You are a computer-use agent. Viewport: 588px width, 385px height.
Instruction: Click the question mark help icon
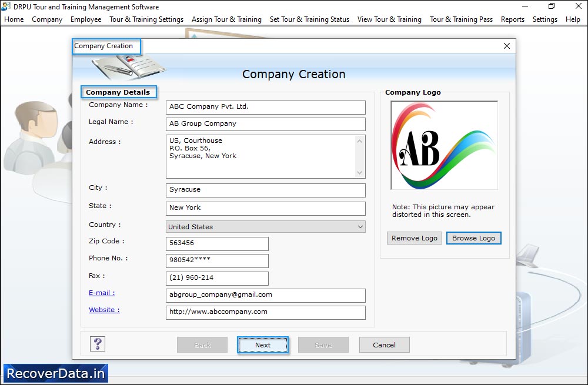98,344
